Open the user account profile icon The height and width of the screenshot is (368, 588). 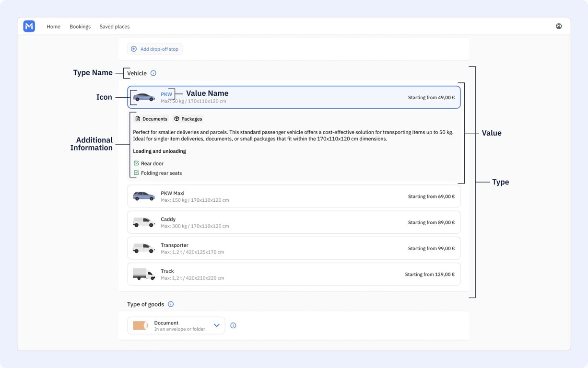559,26
